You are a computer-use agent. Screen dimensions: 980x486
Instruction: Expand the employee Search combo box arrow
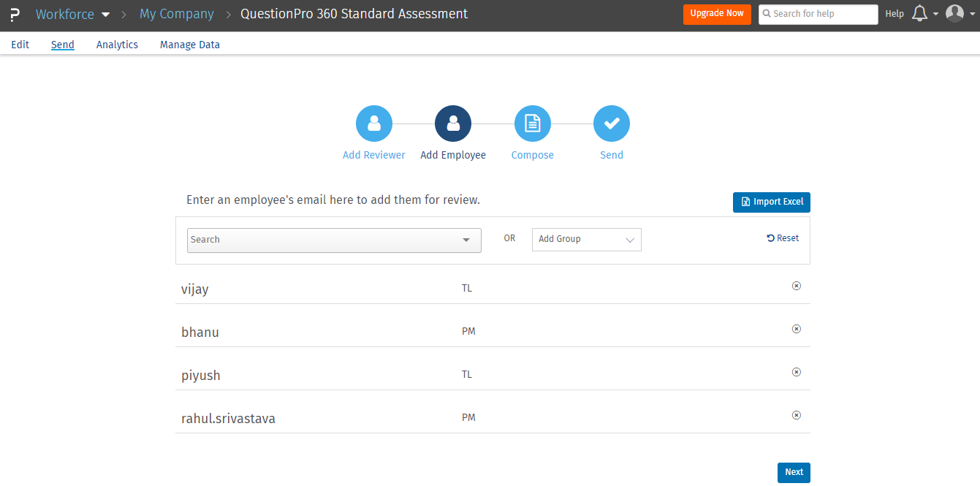466,240
